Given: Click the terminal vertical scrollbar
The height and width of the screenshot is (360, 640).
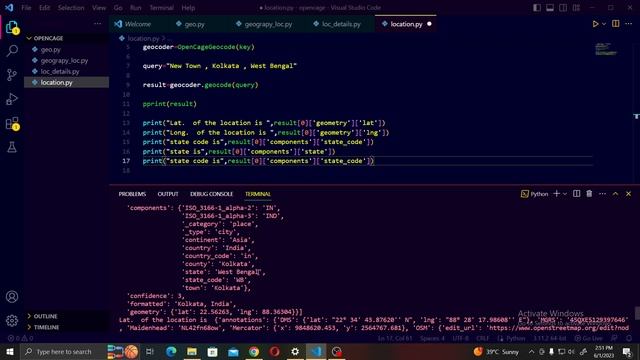Looking at the screenshot, I should coord(637,313).
